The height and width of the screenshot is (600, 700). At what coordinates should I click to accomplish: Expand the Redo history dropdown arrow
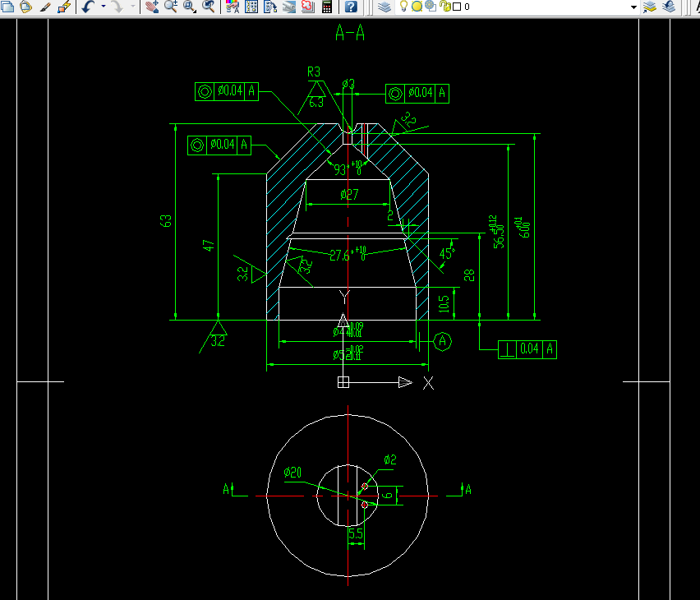pyautogui.click(x=132, y=7)
